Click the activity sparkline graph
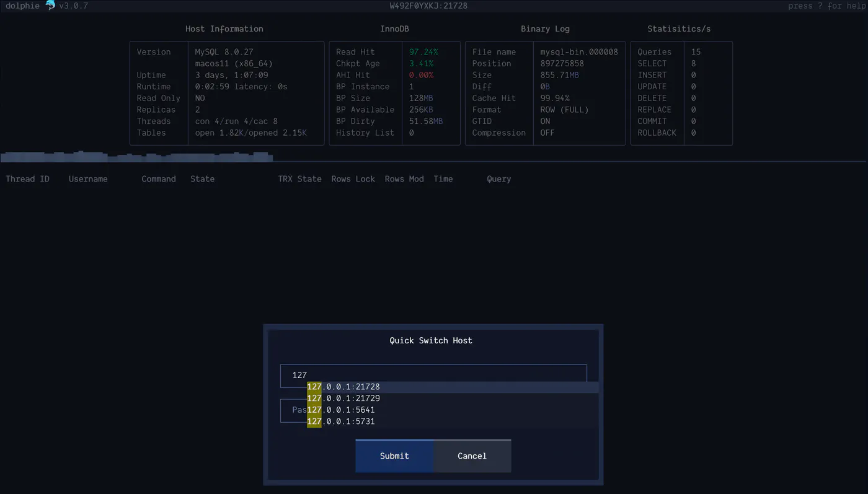This screenshot has width=868, height=494. click(137, 157)
